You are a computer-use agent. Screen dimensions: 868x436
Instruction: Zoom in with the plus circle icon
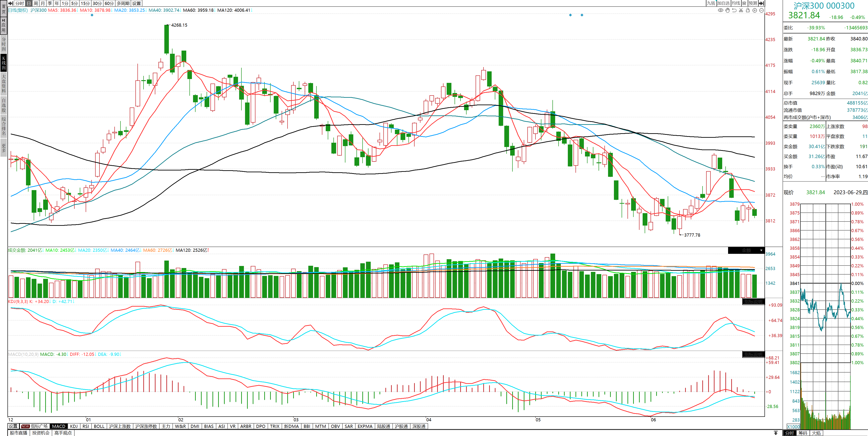pos(755,10)
